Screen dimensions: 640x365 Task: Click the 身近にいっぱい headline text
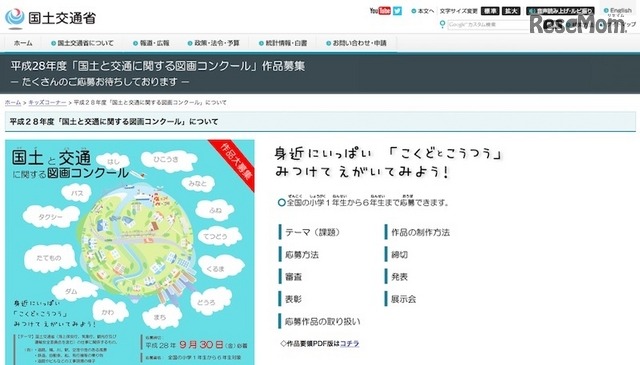click(389, 162)
